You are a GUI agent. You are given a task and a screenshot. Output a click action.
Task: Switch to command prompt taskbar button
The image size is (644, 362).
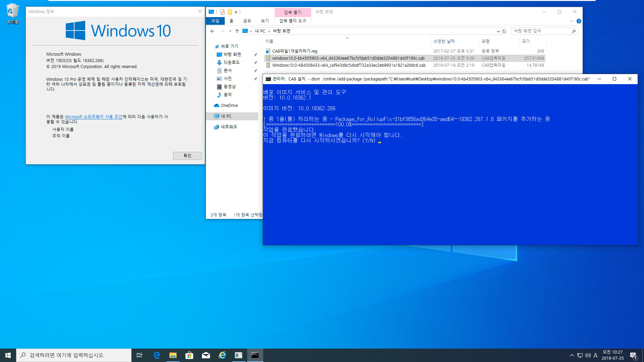(255, 355)
